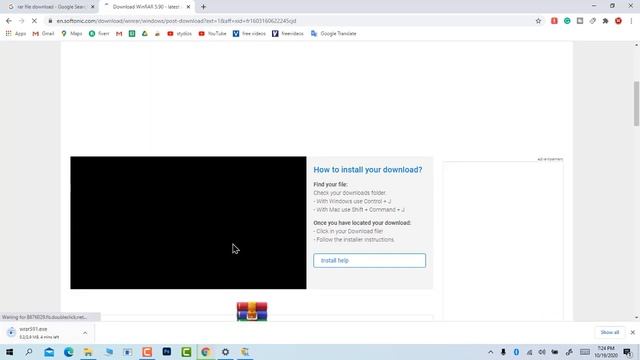Switch to the Google Search tab

pyautogui.click(x=51, y=7)
